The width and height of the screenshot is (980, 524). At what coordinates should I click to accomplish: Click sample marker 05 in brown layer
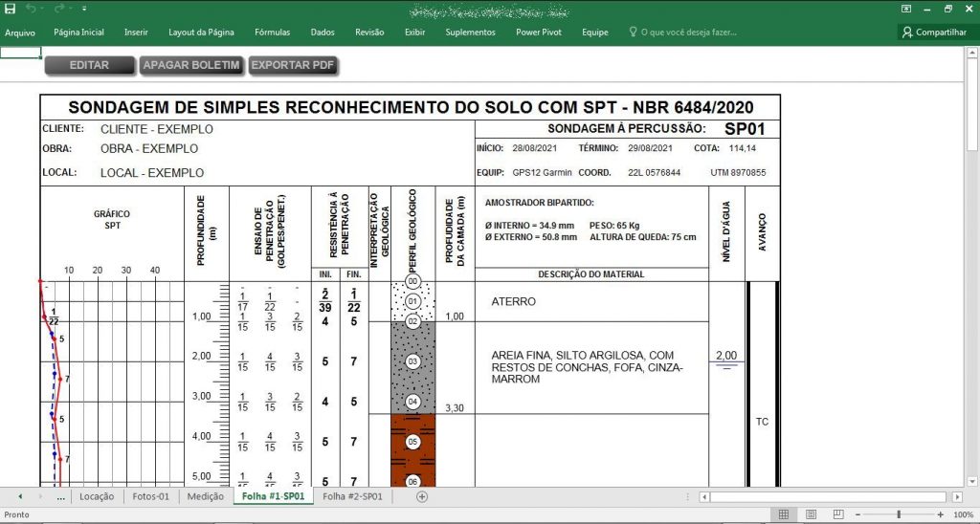[x=412, y=442]
